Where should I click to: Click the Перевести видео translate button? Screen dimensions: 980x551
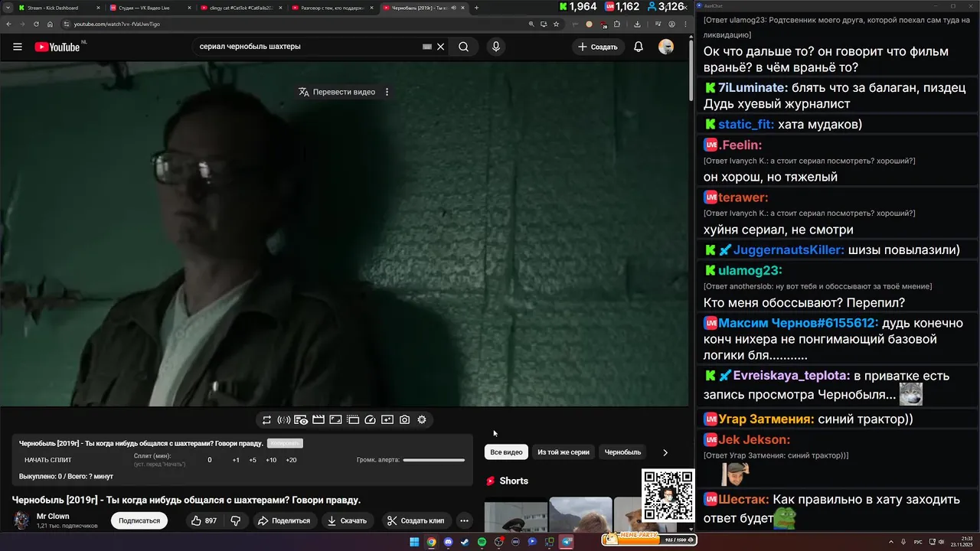click(x=338, y=92)
